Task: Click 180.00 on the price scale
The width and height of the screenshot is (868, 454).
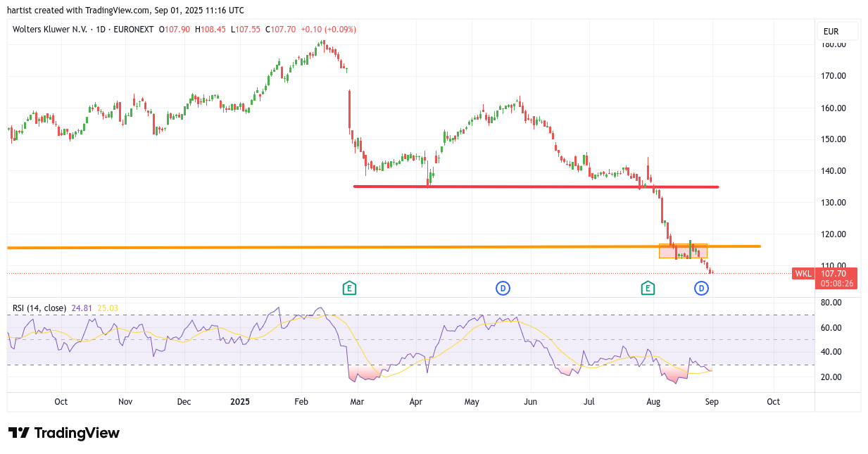Action: coord(834,44)
